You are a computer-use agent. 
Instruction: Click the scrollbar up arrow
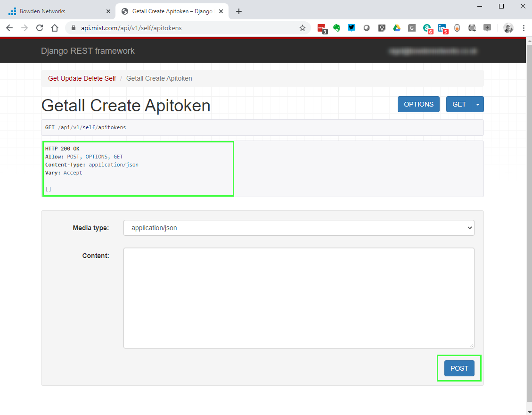coord(529,41)
